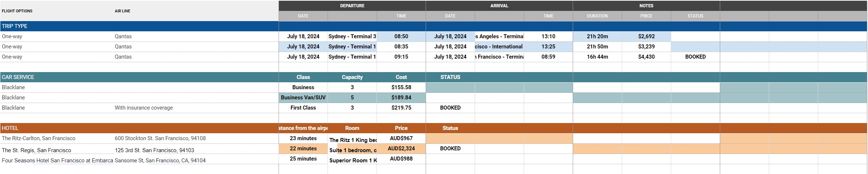Screen dimensions: 868x174
Task: Open the Four Seasons Hotel San Francisco link
Action: click(57, 161)
